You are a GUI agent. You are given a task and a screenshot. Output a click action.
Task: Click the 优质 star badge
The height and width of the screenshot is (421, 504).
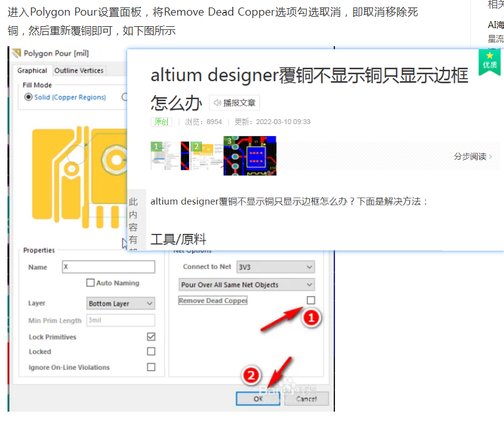click(489, 62)
